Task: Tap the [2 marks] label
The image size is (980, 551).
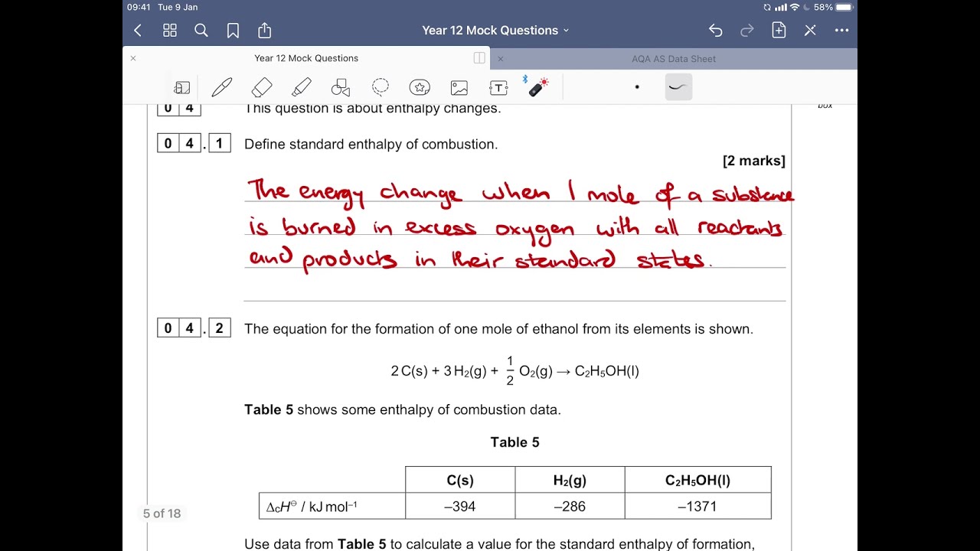Action: click(754, 161)
